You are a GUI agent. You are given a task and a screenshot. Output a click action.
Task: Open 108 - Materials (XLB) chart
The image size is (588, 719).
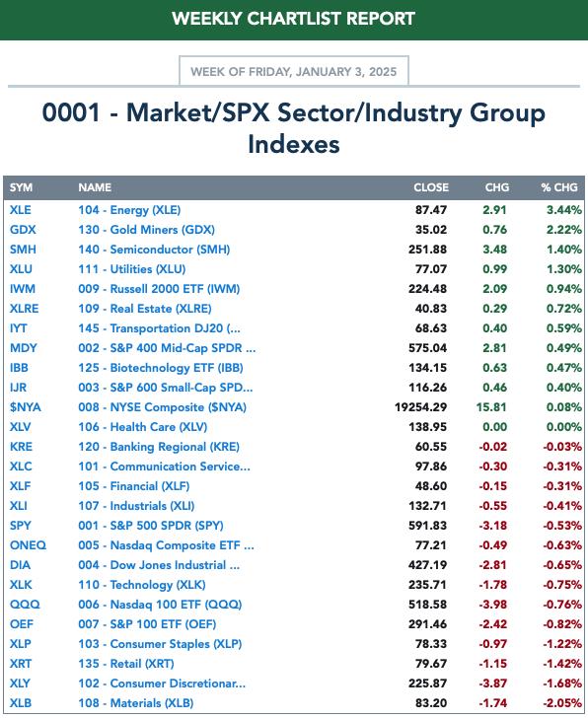pyautogui.click(x=136, y=703)
